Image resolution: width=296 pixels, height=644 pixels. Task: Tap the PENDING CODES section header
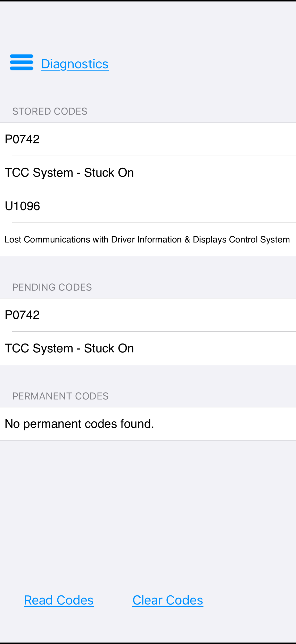coord(52,287)
